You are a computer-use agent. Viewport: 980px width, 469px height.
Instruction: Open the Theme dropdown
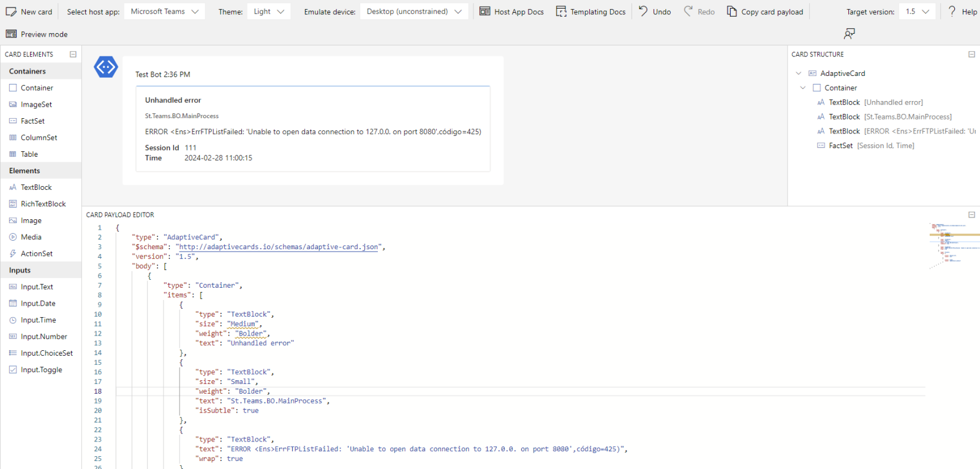pos(269,12)
